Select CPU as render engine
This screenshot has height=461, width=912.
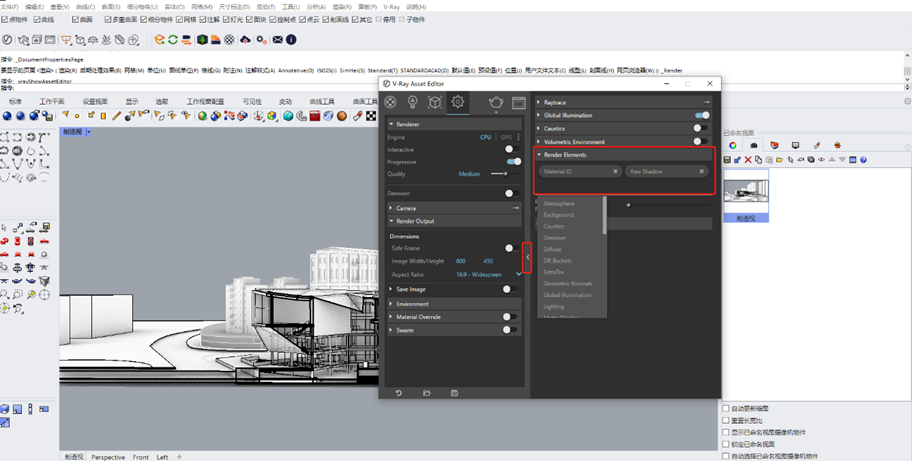485,137
